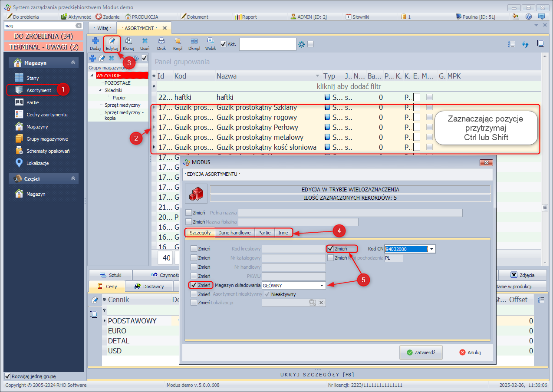Image resolution: width=553 pixels, height=392 pixels.
Task: Click the Druk printer icon
Action: coord(161,42)
